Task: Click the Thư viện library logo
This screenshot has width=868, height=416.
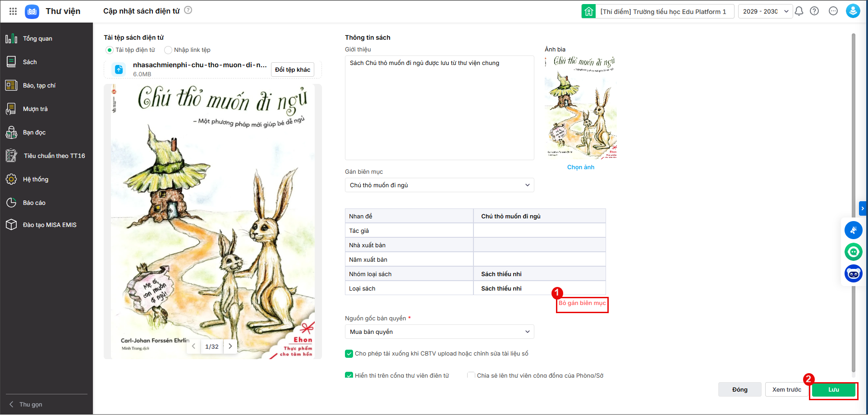Action: click(32, 11)
